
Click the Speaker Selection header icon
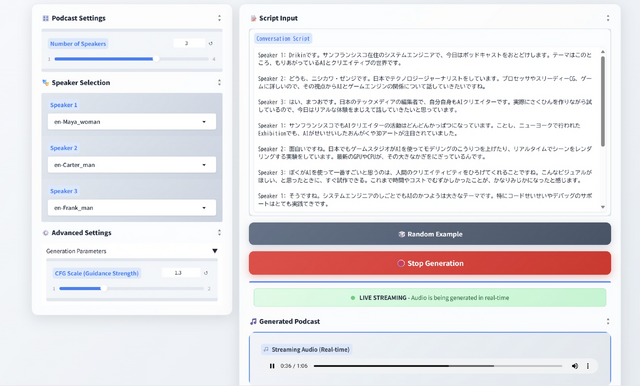(45, 82)
